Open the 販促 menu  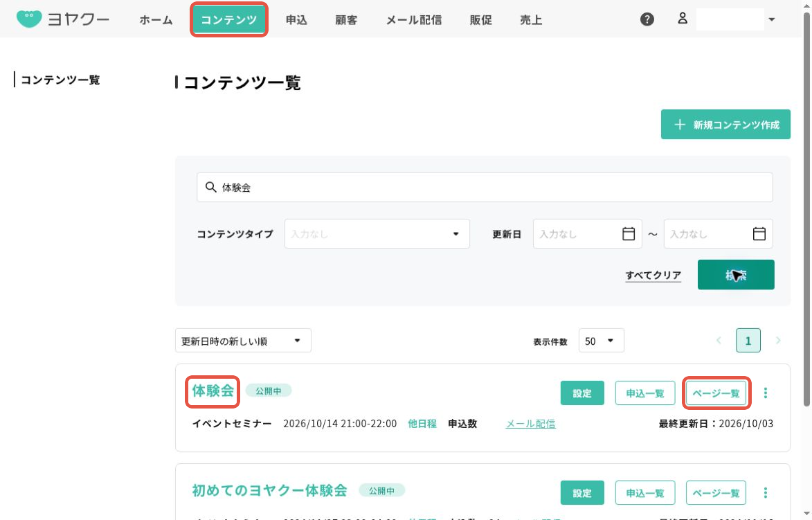tap(480, 20)
